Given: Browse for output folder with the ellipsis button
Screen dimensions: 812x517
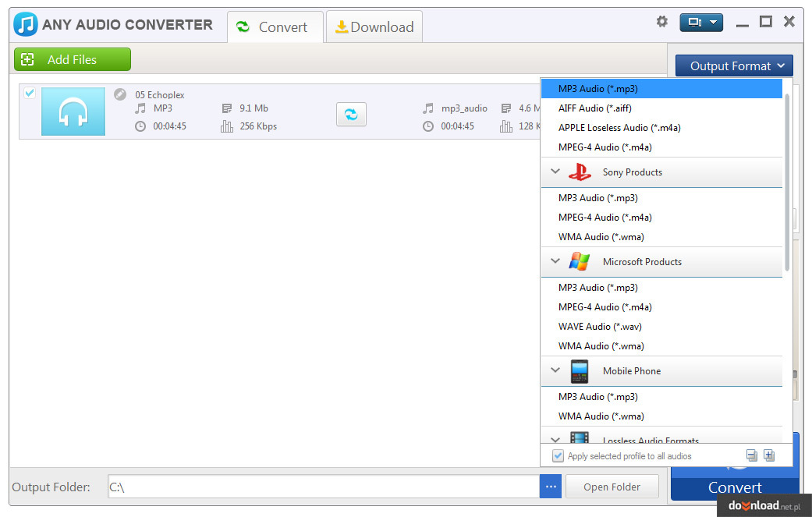Looking at the screenshot, I should [x=551, y=487].
